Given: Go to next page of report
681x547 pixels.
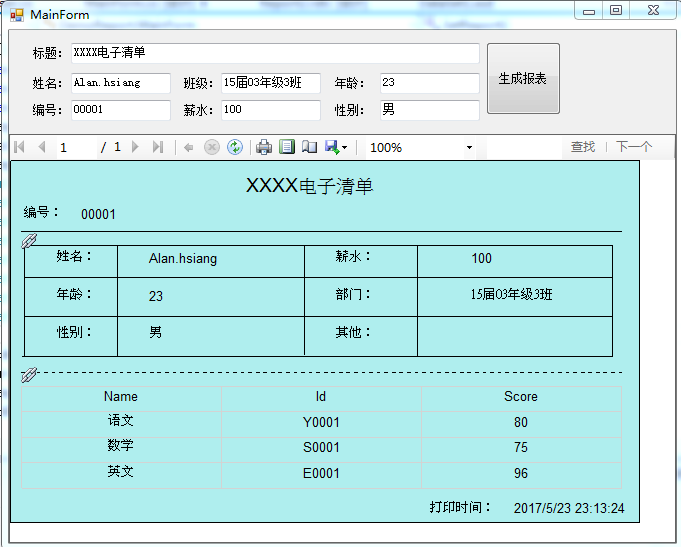Looking at the screenshot, I should click(x=135, y=147).
